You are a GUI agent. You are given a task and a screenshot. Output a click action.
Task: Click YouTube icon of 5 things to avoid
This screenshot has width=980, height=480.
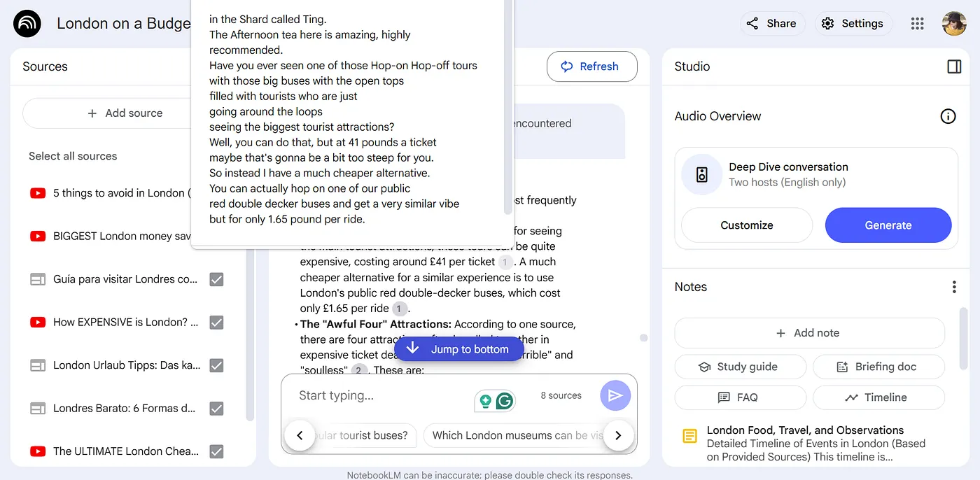click(38, 193)
